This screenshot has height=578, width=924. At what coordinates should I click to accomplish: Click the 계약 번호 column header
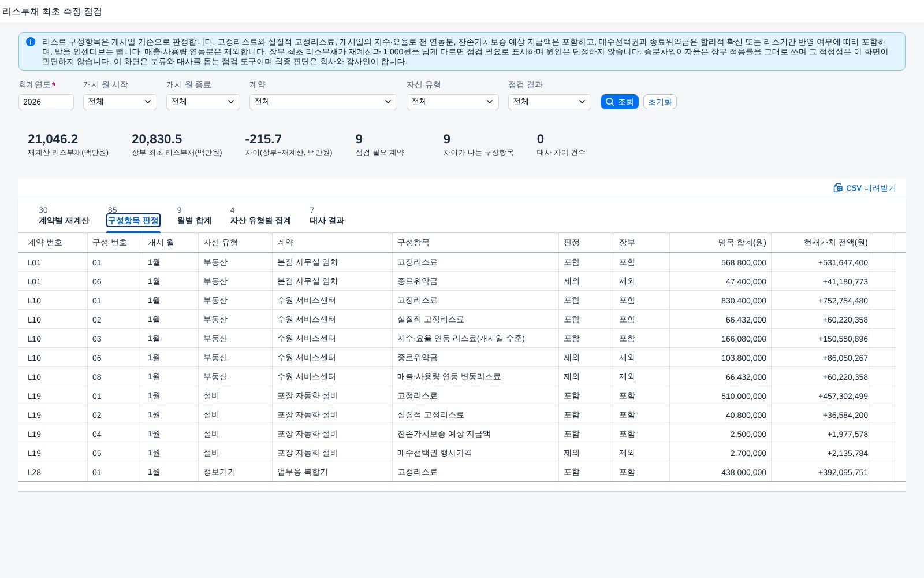coord(53,243)
